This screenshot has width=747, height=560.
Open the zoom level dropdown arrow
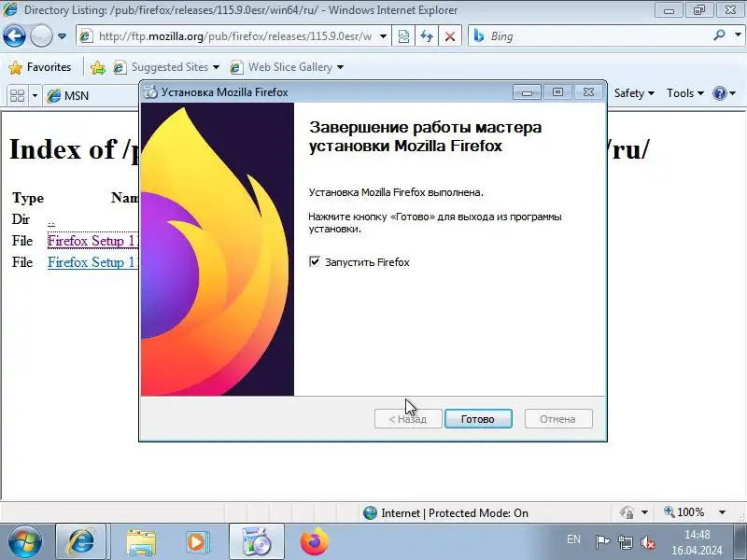pyautogui.click(x=722, y=512)
